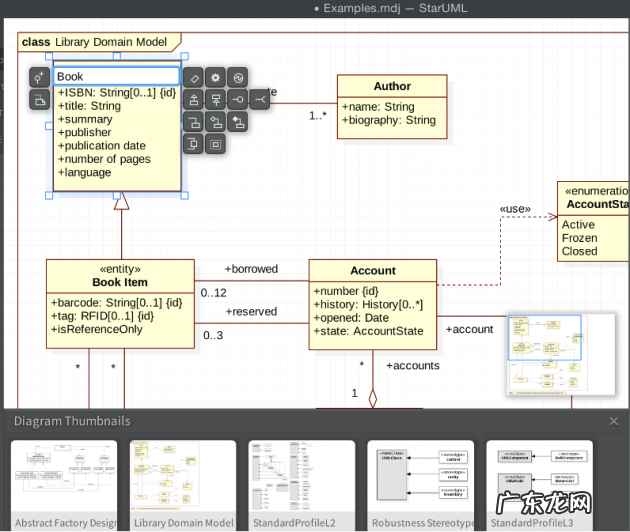Click the Add Reception wave-circle icon
Screen dimensions: 630x532
(238, 77)
